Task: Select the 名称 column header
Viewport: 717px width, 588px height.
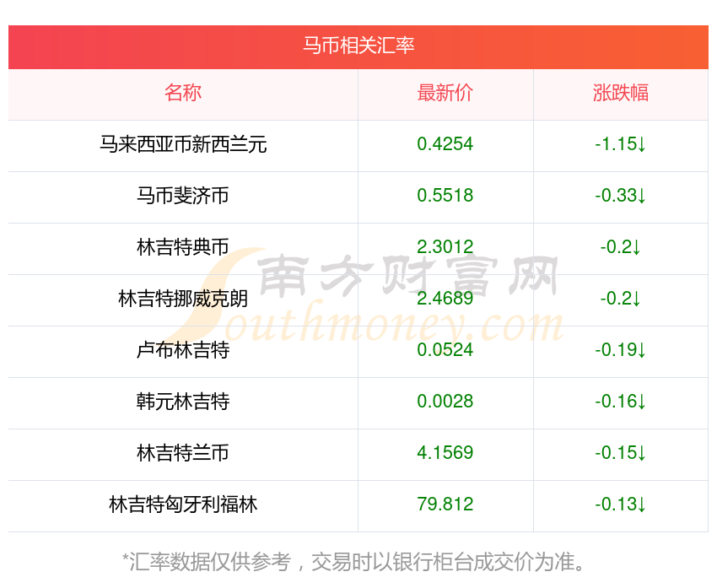Action: point(183,93)
